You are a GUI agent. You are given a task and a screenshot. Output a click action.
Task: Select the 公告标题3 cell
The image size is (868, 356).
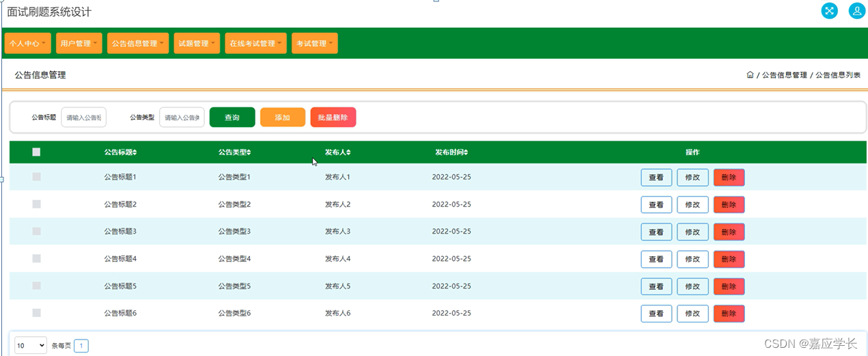[x=120, y=231]
